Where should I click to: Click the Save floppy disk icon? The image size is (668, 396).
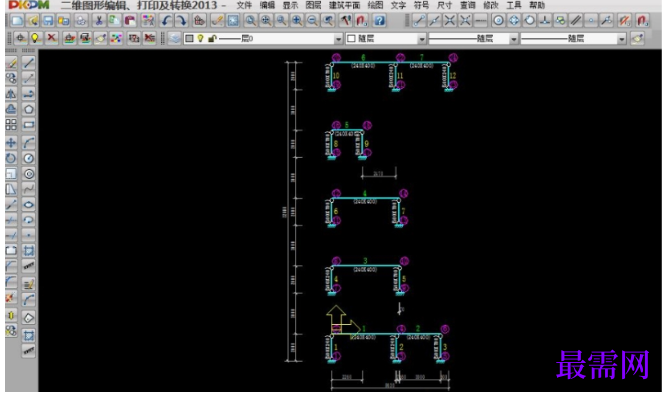[x=48, y=20]
